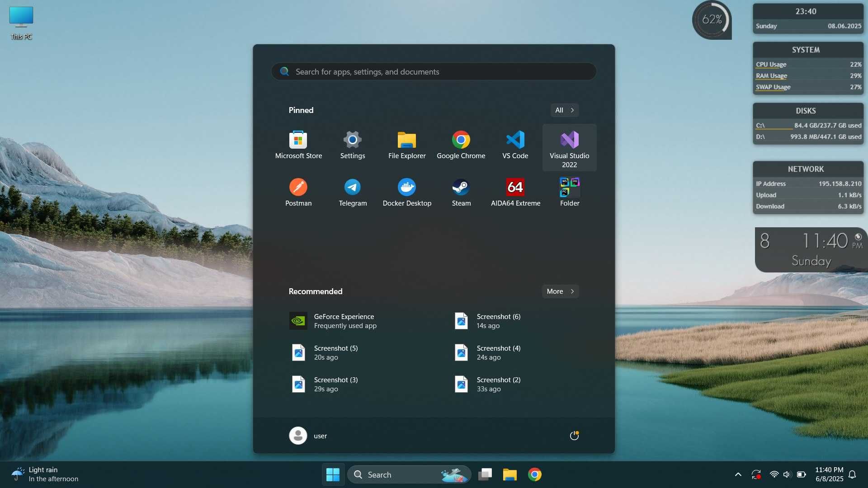Screen dimensions: 868x488
Task: Open the taskbar clock showing 11:40 PM
Action: [829, 474]
